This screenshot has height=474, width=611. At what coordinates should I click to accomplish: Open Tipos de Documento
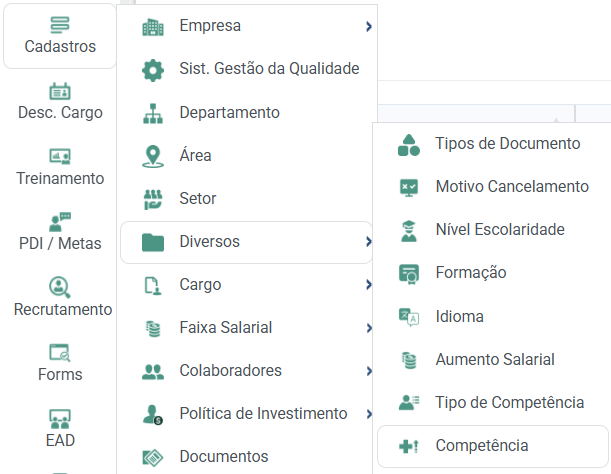tap(493, 144)
